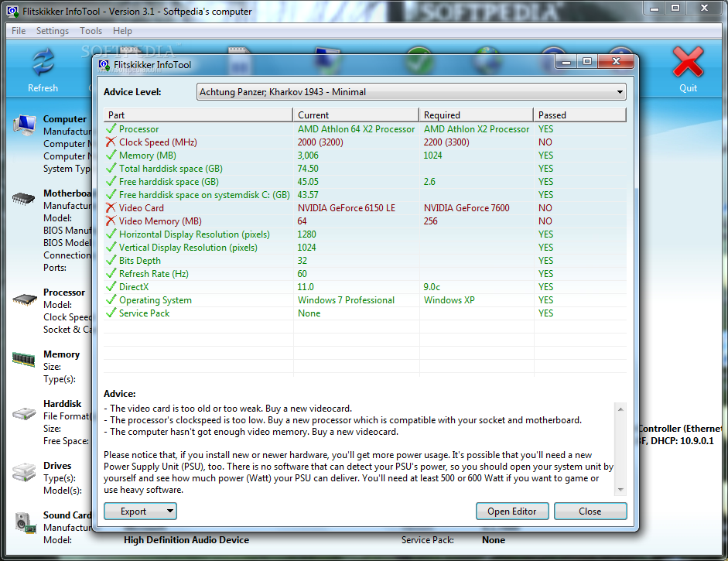The image size is (728, 561).
Task: Click the Refresh icon in main toolbar
Action: (x=43, y=62)
